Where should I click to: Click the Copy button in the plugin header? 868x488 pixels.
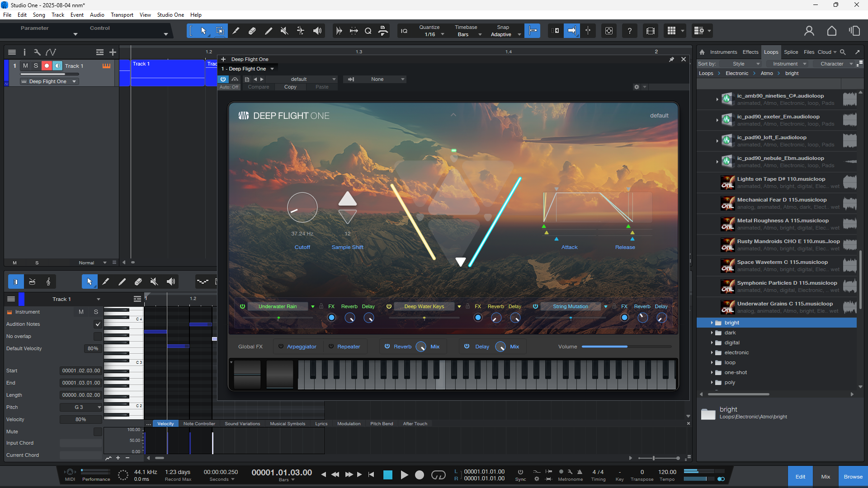tap(290, 87)
